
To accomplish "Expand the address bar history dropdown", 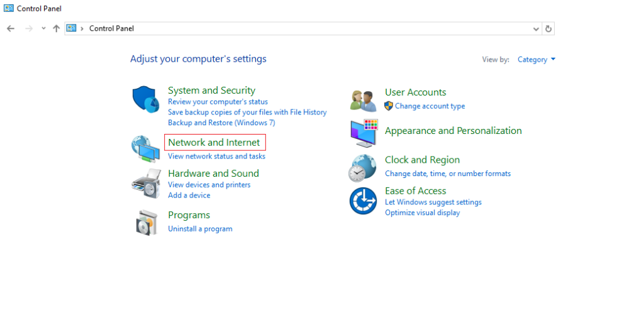I will (x=536, y=29).
